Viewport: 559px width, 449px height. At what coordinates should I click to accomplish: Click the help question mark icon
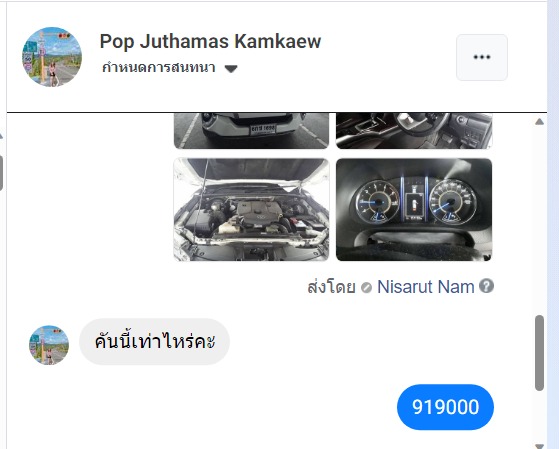point(486,286)
